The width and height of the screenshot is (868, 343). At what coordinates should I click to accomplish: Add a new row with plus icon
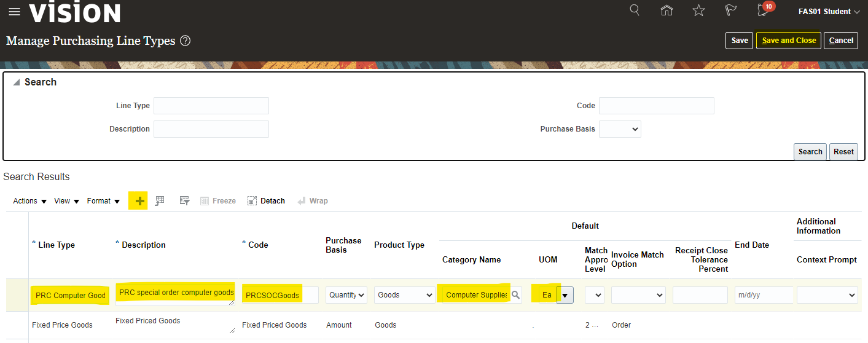point(140,201)
